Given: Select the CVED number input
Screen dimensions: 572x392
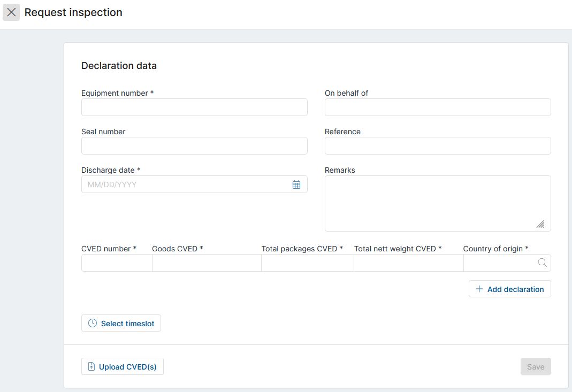Looking at the screenshot, I should pyautogui.click(x=117, y=263).
